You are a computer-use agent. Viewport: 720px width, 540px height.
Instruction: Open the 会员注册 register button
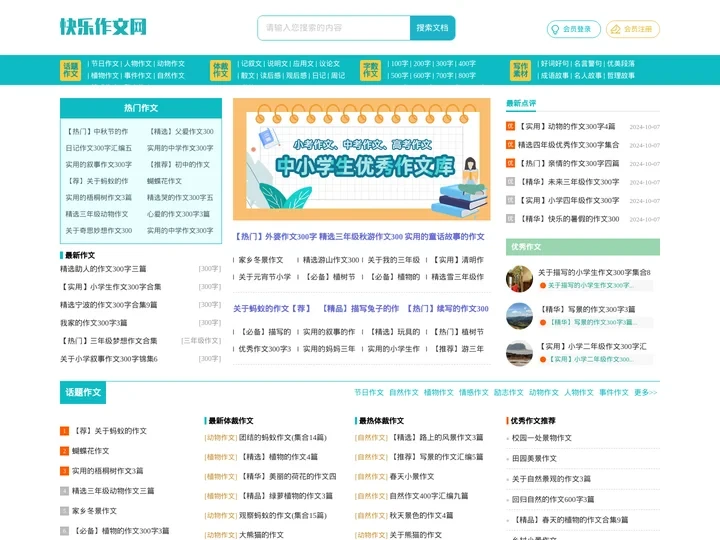click(633, 29)
